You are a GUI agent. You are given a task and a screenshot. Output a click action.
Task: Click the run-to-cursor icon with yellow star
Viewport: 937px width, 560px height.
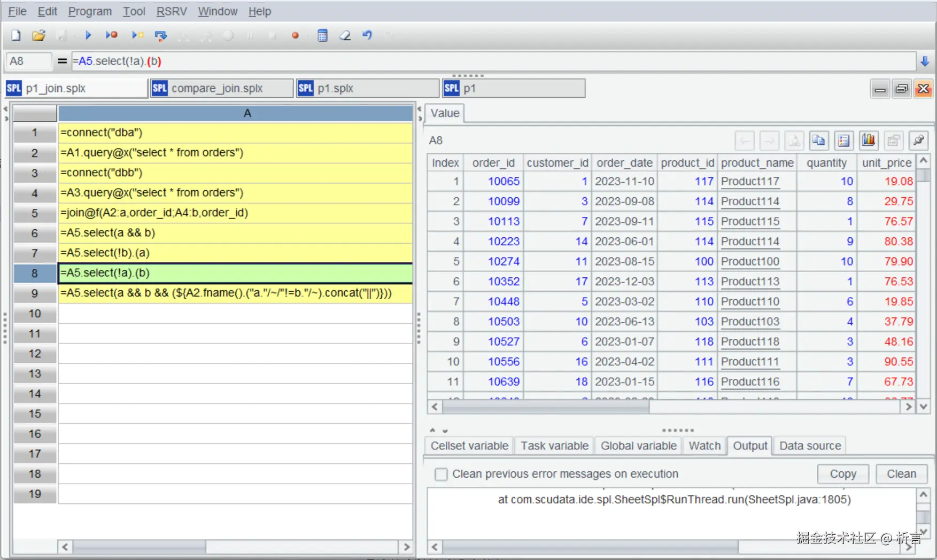(x=138, y=35)
